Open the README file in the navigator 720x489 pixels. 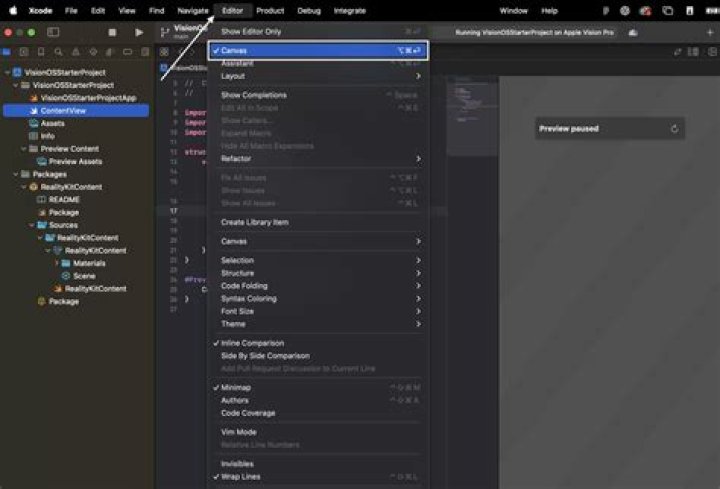(76, 200)
